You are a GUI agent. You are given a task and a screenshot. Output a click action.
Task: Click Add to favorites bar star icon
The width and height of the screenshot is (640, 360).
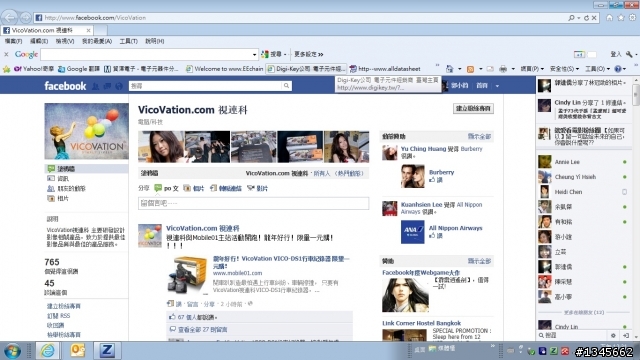click(7, 69)
